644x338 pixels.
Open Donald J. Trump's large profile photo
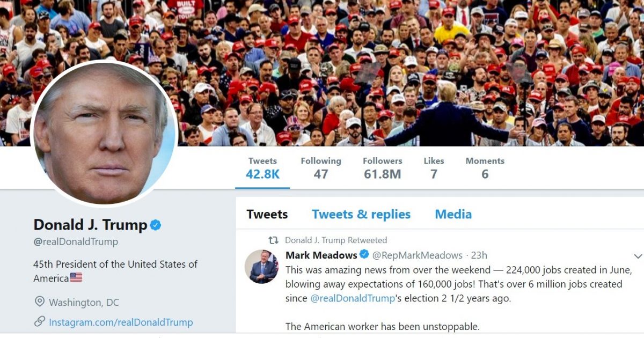click(105, 133)
